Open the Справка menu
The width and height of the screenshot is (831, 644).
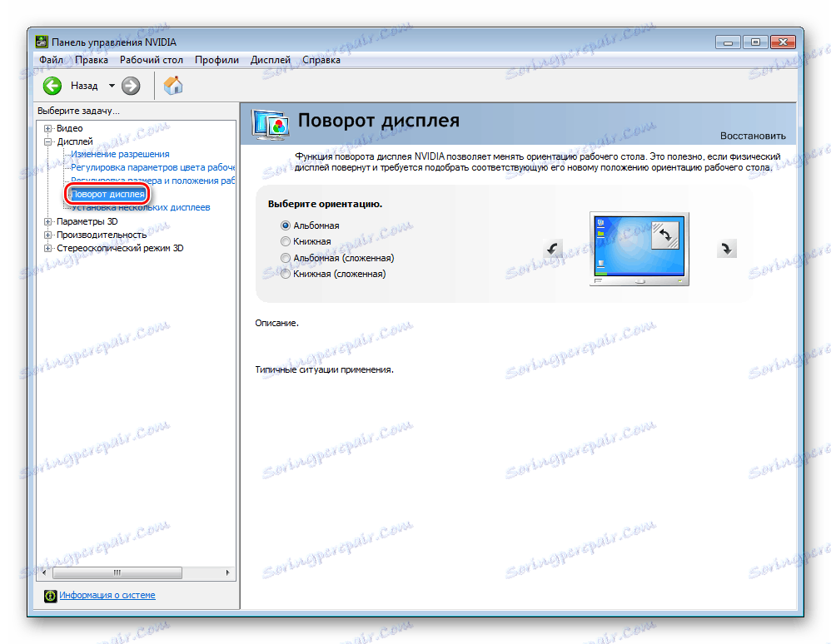pos(321,60)
